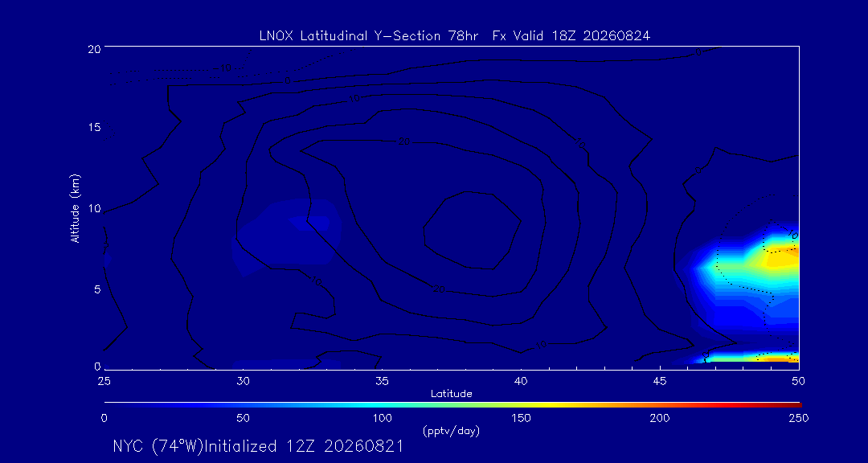Viewport: 868px width, 463px height.
Task: Click the lower 20 contour label near latitude 37
Action: pyautogui.click(x=439, y=289)
